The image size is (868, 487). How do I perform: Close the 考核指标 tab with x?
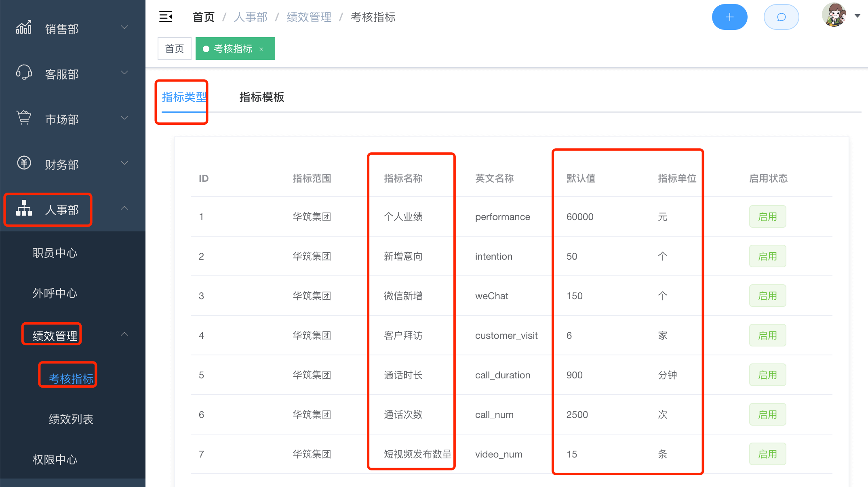[x=261, y=49]
